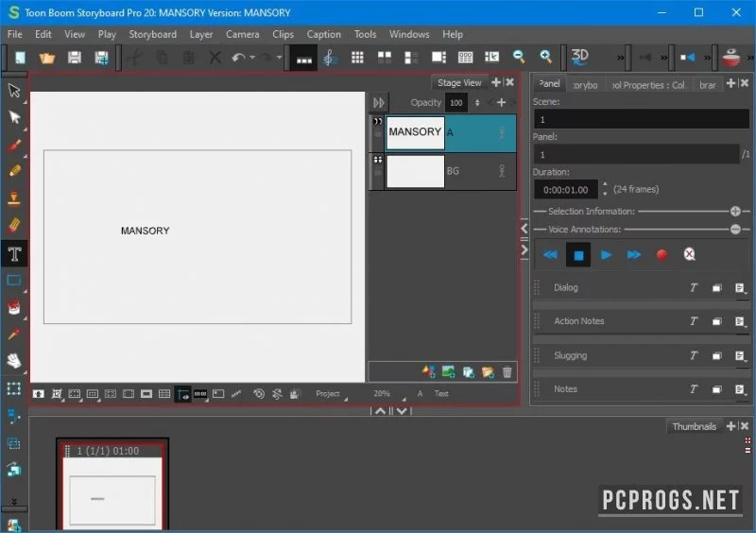Collapse the right panel with left chevron
The image size is (756, 533).
pyautogui.click(x=524, y=229)
